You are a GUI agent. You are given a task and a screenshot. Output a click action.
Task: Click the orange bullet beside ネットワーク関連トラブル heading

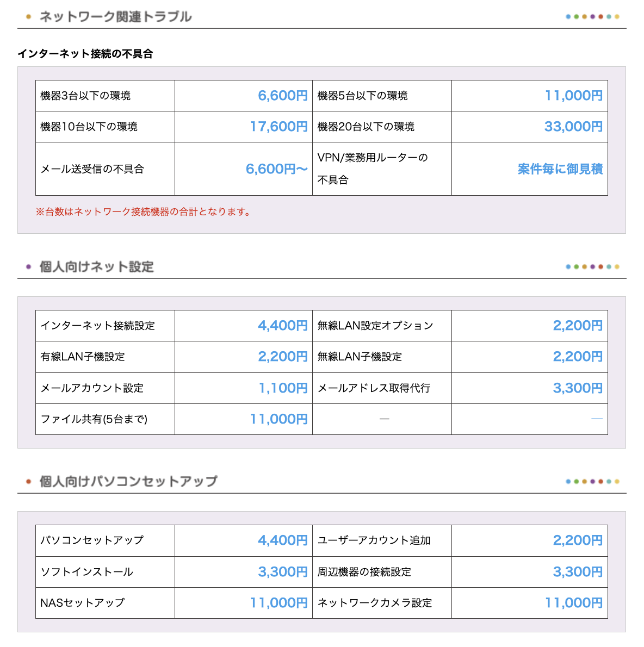tap(28, 17)
